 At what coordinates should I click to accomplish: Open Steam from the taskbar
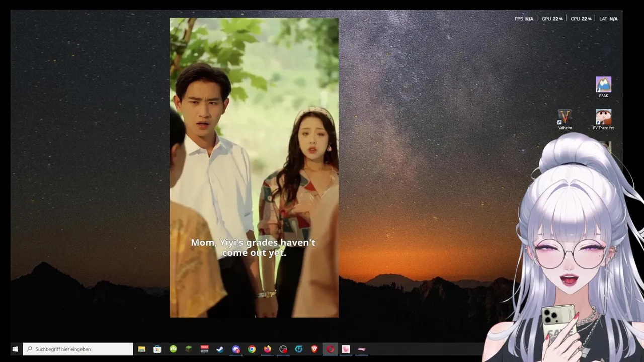pyautogui.click(x=220, y=349)
